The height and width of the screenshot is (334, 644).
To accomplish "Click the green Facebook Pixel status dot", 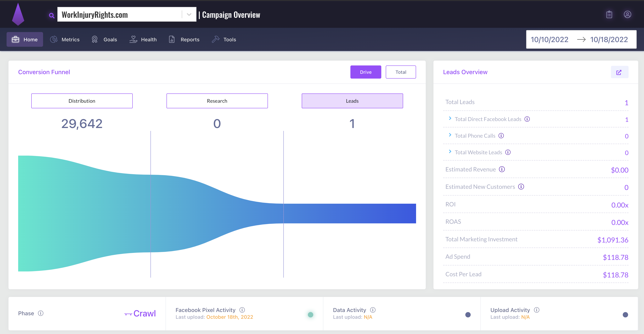I will (x=310, y=315).
